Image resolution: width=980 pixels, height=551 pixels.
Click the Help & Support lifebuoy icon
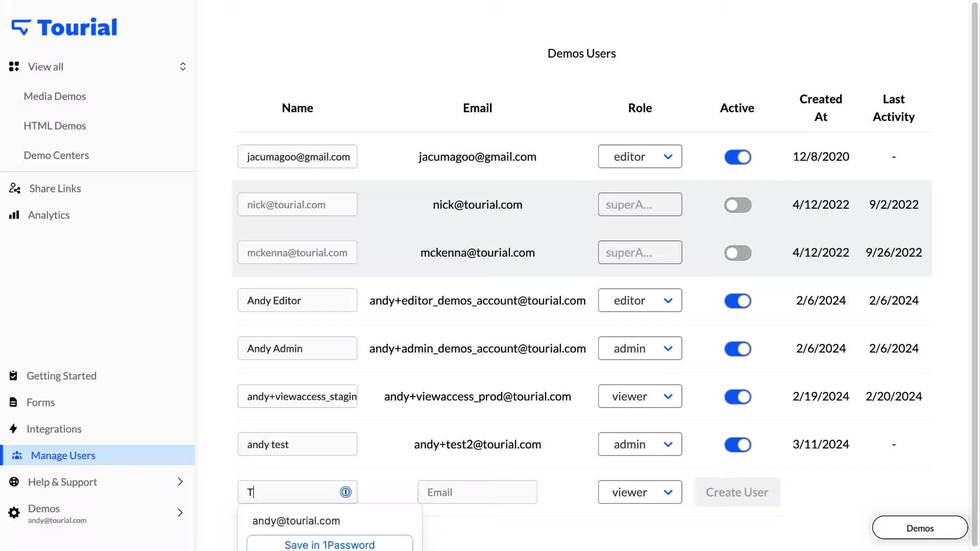coord(14,482)
